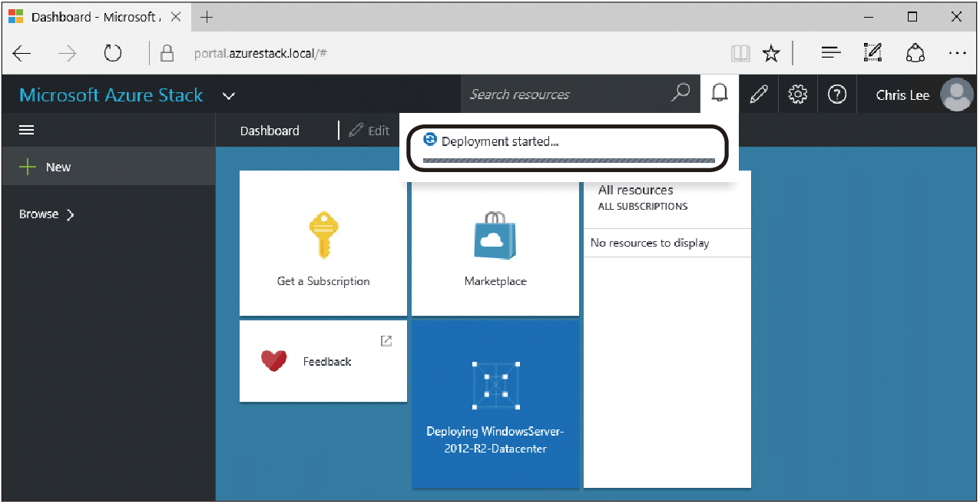Click the search magnifier icon
Screen dimensions: 980x504
coord(680,94)
